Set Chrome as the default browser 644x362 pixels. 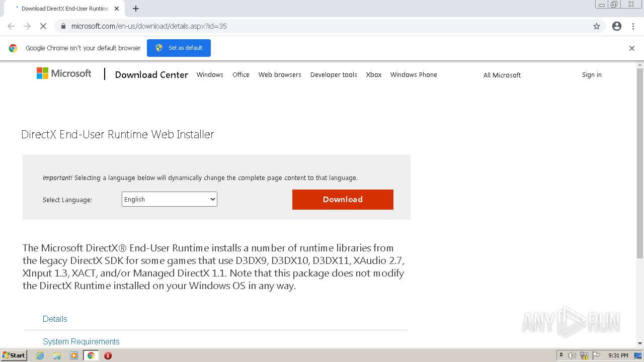(179, 48)
